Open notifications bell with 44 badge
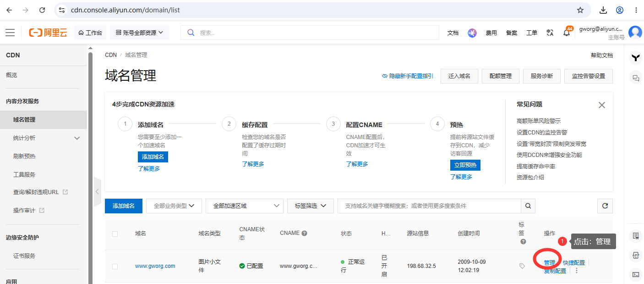 click(x=567, y=32)
